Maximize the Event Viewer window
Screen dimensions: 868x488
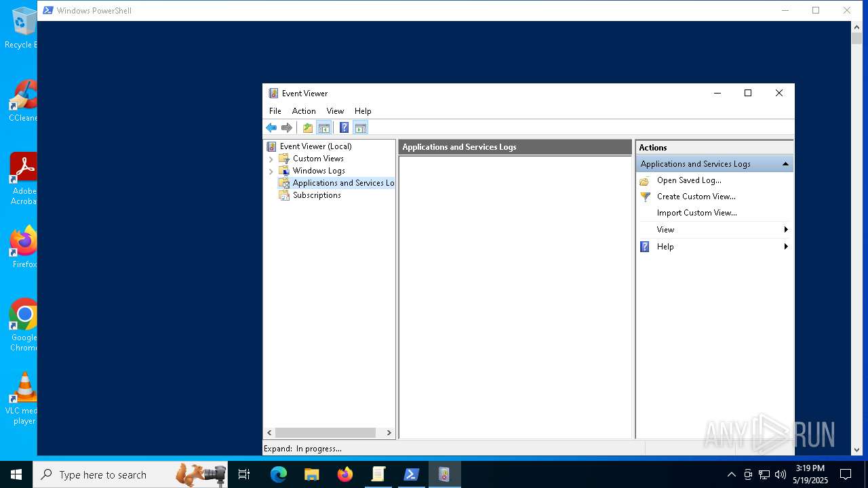pos(748,94)
